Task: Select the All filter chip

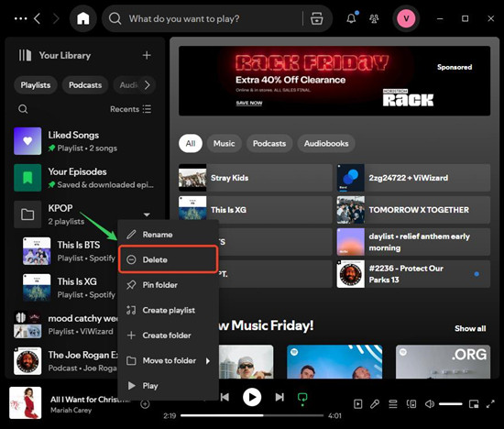Action: click(191, 143)
